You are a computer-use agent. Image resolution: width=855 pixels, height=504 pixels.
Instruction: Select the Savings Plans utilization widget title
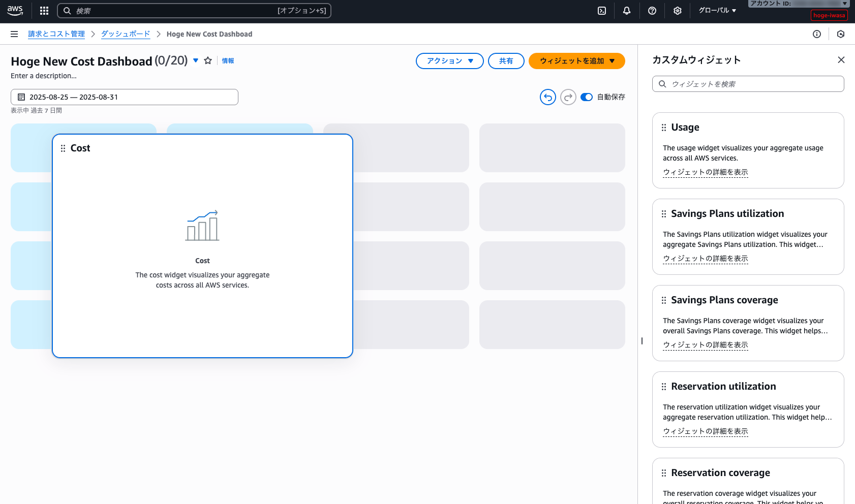(x=727, y=214)
